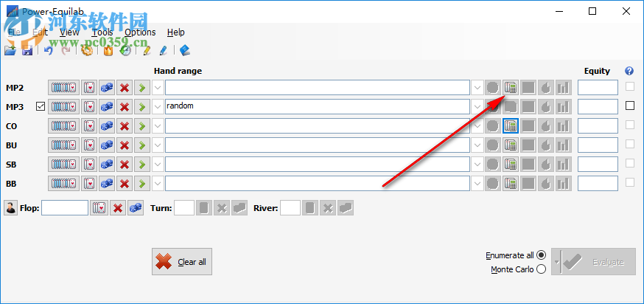The image size is (644, 304).
Task: Randomize the BU hand with the dice
Action: tap(107, 145)
